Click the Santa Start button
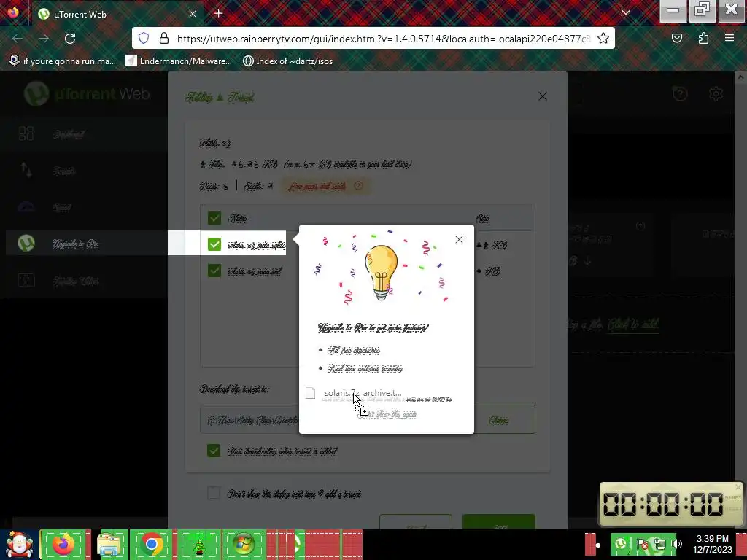Screen dimensions: 747x560 pos(18,545)
